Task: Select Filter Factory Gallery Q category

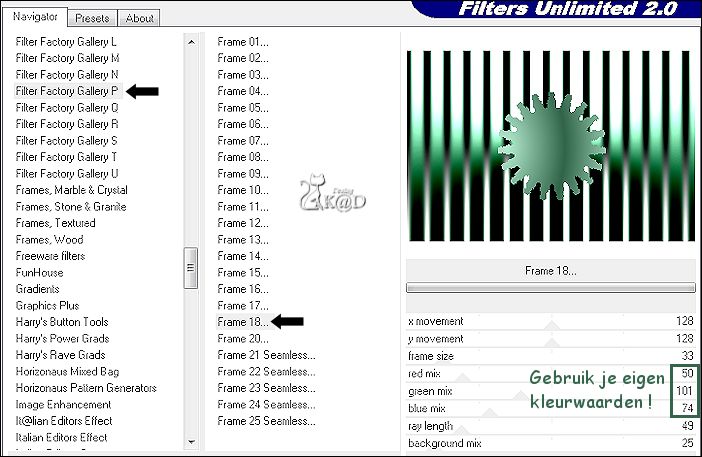Action: [67, 108]
